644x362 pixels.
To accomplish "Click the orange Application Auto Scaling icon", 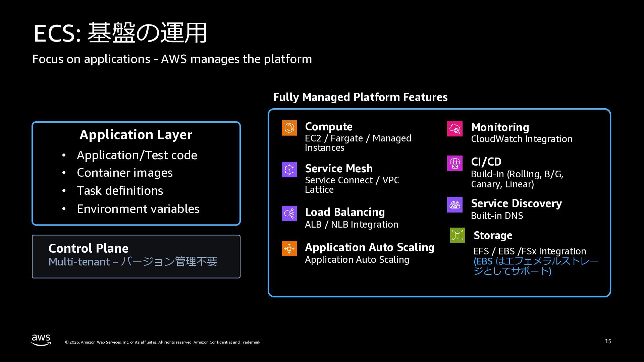I will pos(289,248).
